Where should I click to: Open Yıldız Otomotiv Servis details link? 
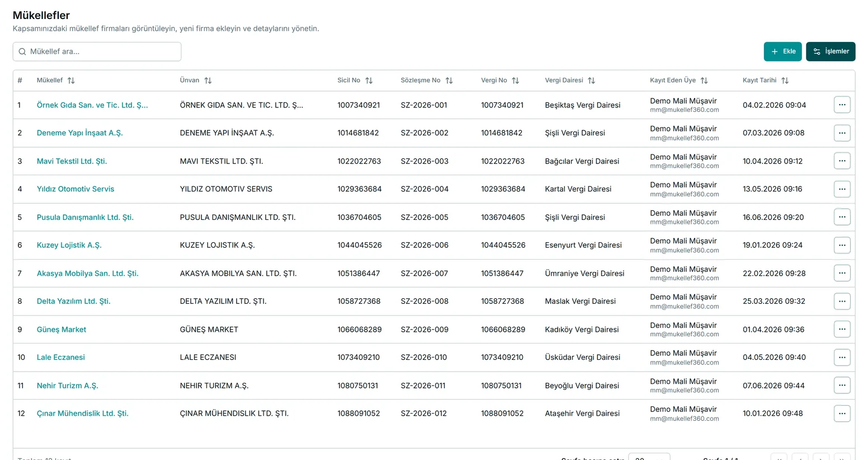coord(76,189)
